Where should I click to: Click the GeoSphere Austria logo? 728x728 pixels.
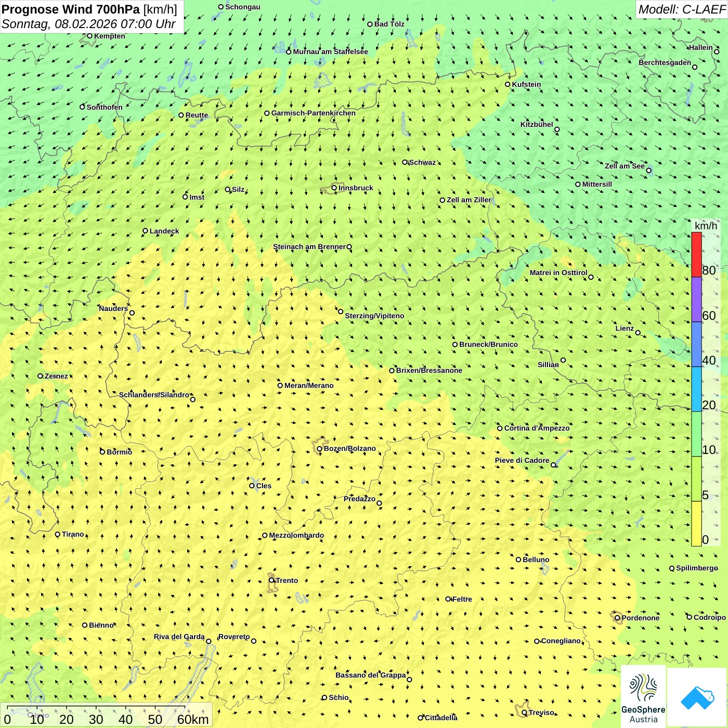click(643, 696)
